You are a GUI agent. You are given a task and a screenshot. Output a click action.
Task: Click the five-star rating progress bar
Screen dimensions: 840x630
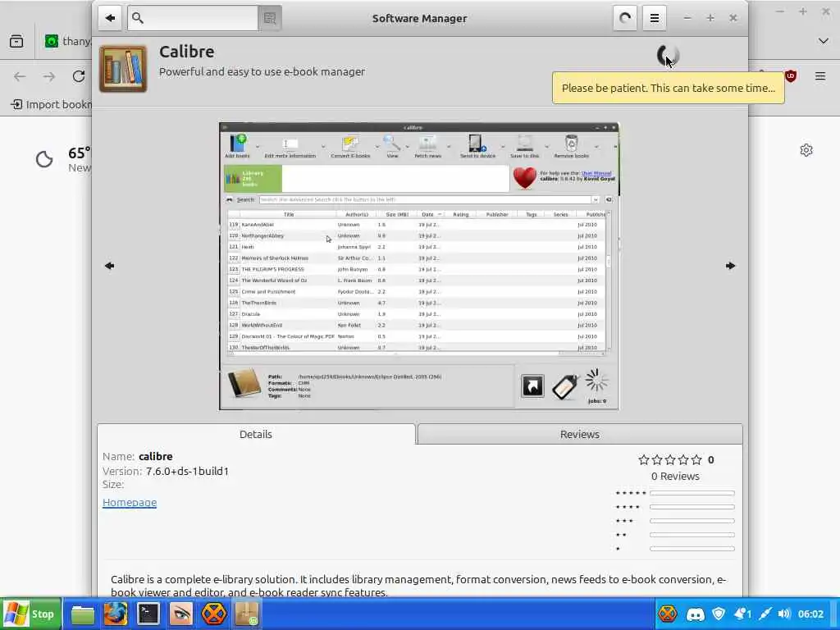(692, 493)
